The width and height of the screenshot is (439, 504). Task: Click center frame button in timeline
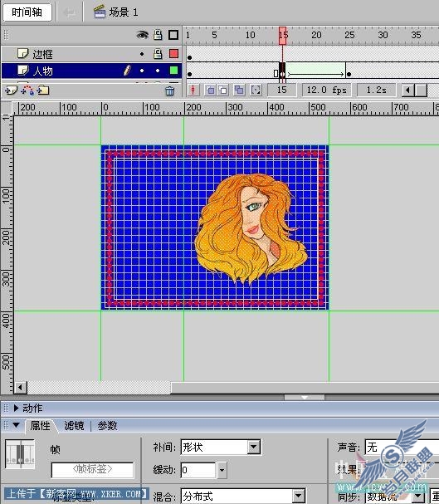click(193, 90)
